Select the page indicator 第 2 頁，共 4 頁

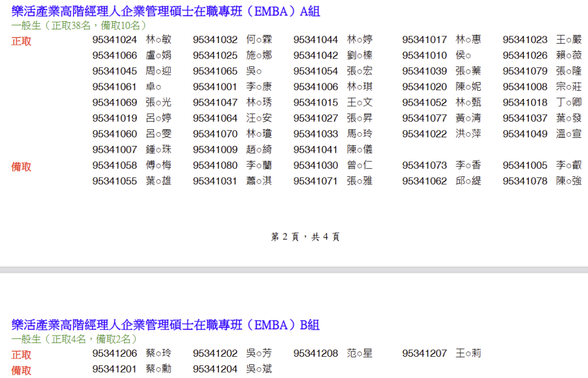[305, 237]
